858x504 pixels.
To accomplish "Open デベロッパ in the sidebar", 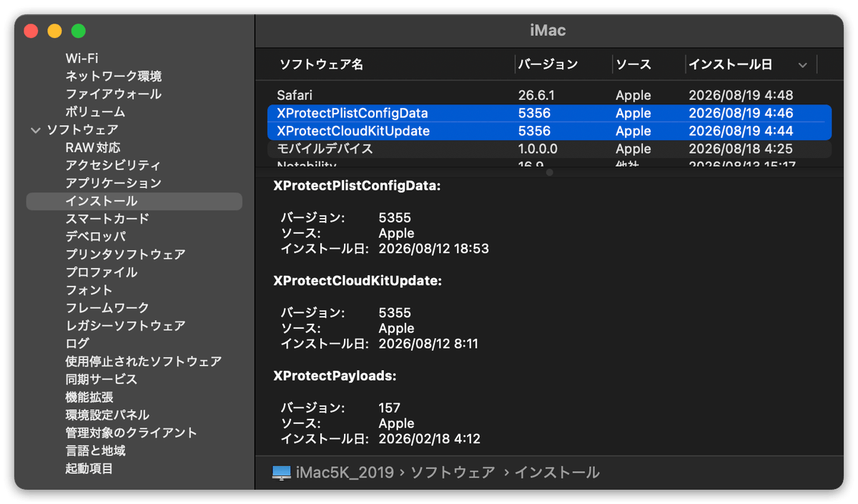I will (x=95, y=237).
